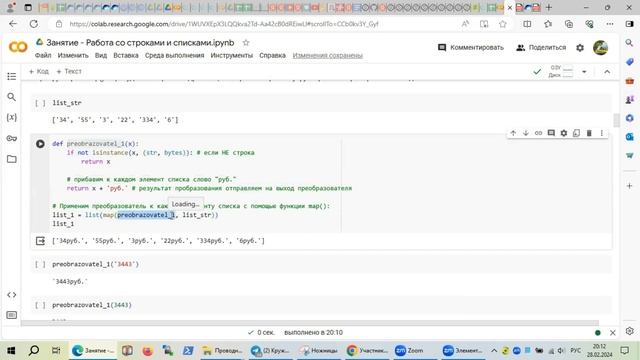Image resolution: width=640 pixels, height=360 pixels.
Task: Open the command palette icon
Action: (x=11, y=315)
